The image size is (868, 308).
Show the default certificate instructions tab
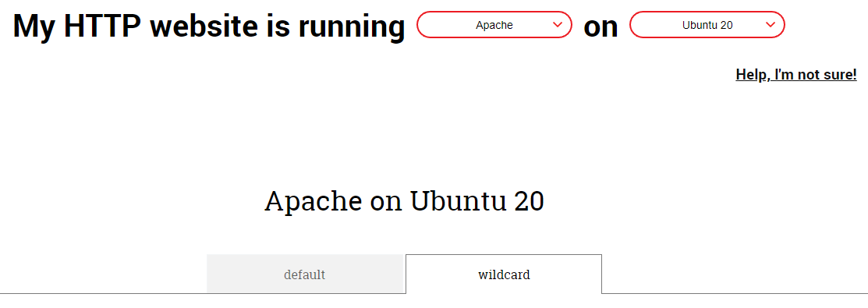304,274
